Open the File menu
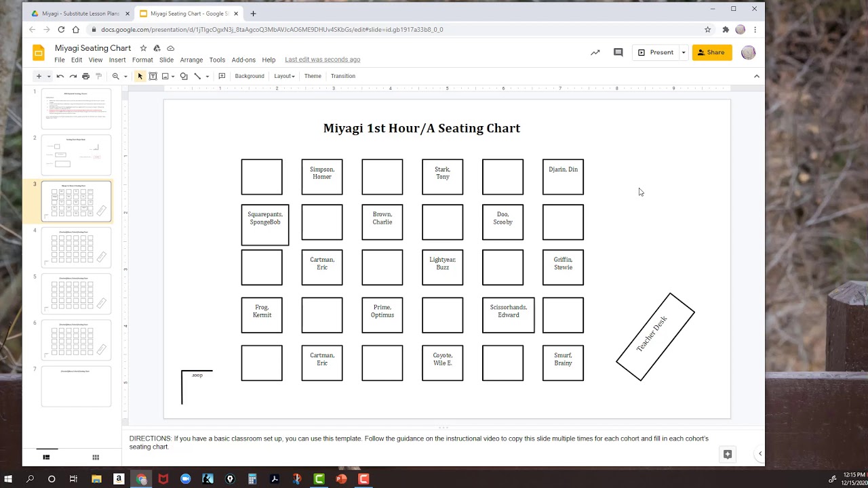 60,60
